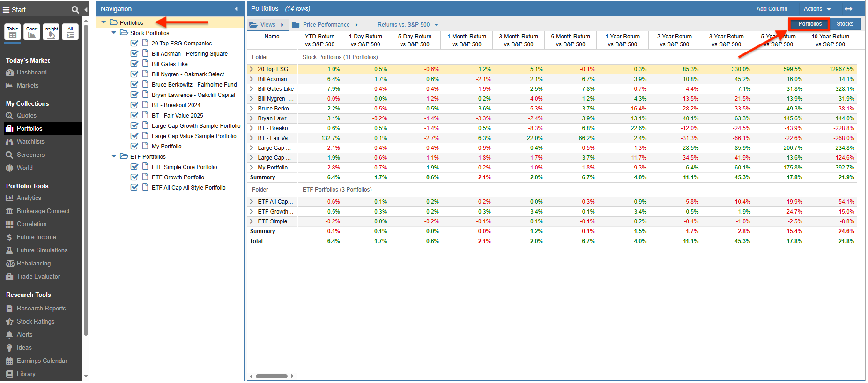Viewport: 868px width, 383px height.
Task: Collapse the Navigation panel arrow
Action: pyautogui.click(x=236, y=9)
